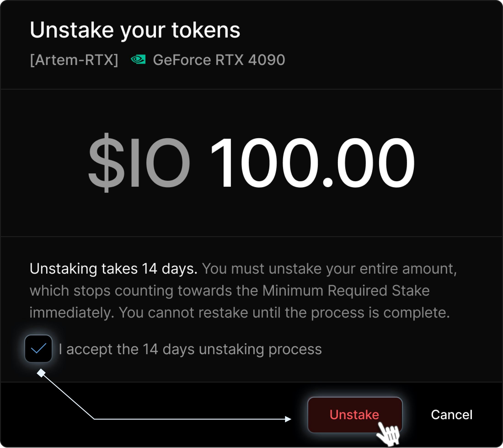Click the "Unstake your tokens" heading

[135, 30]
